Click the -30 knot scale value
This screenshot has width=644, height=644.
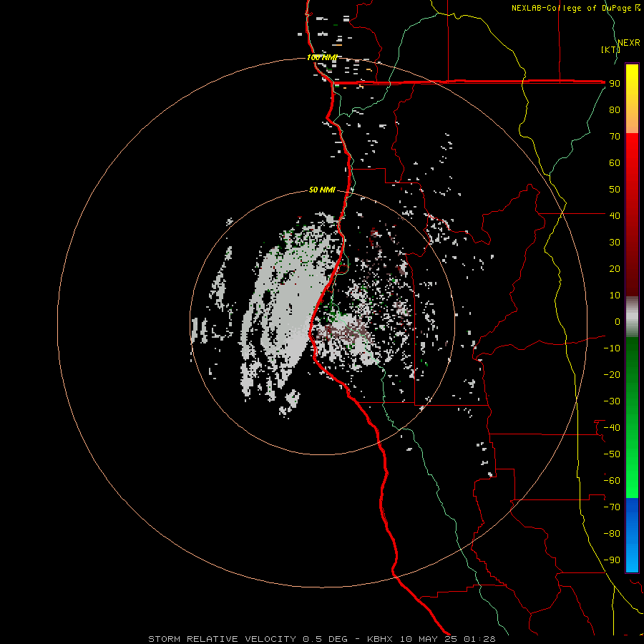pos(612,401)
